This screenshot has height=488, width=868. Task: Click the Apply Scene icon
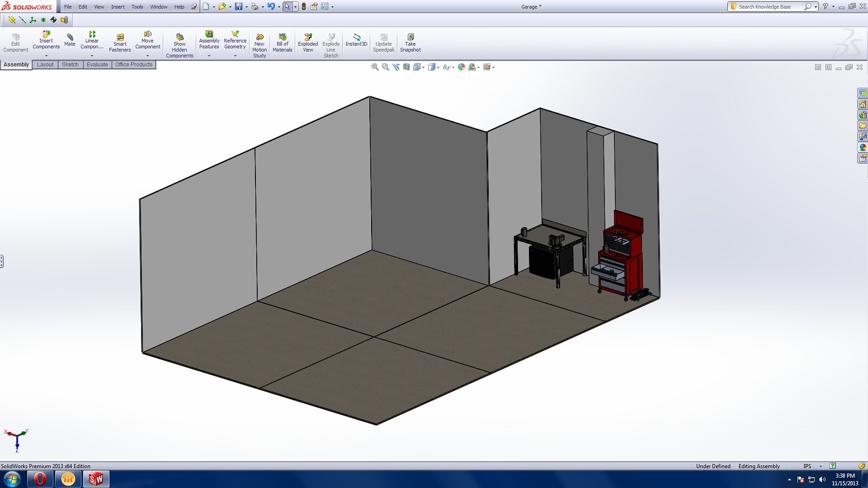pyautogui.click(x=472, y=67)
